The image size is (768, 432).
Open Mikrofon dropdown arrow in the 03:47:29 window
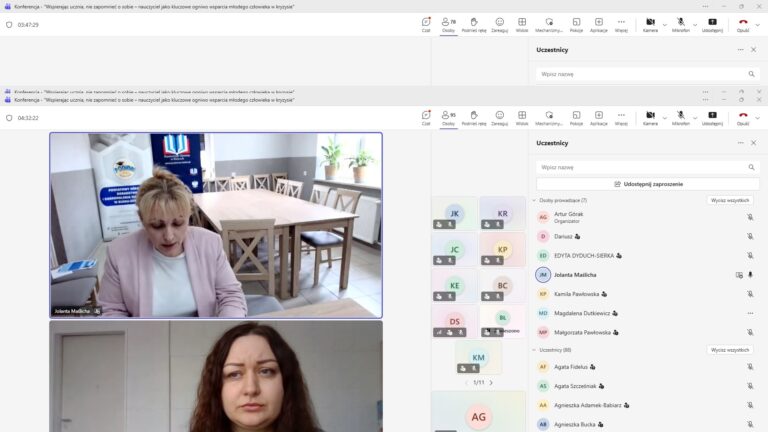695,25
